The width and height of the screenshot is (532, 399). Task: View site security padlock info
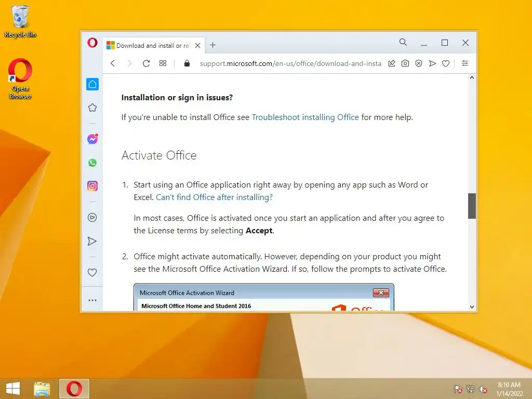187,63
